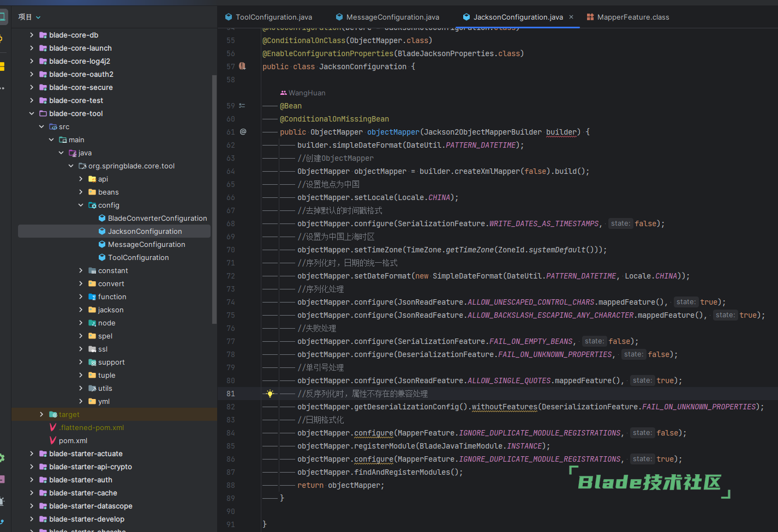Click line number 64 in the gutter

click(x=231, y=171)
